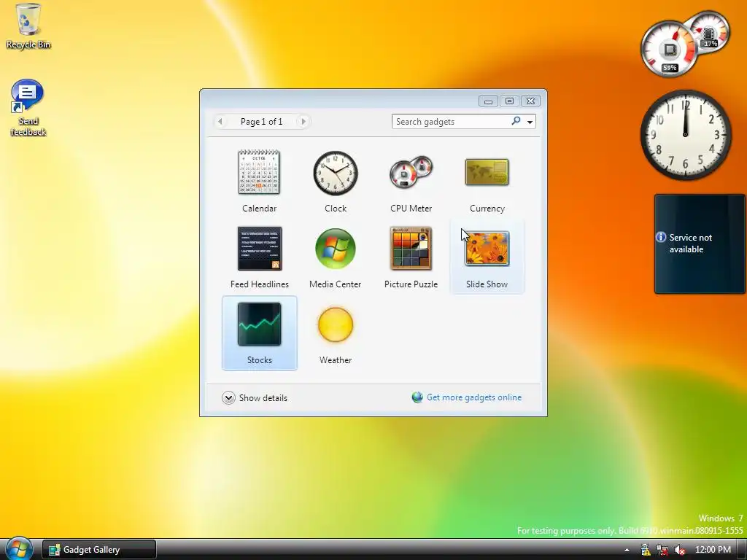Select the Feed Headlines gadget
The width and height of the screenshot is (747, 560).
point(259,248)
